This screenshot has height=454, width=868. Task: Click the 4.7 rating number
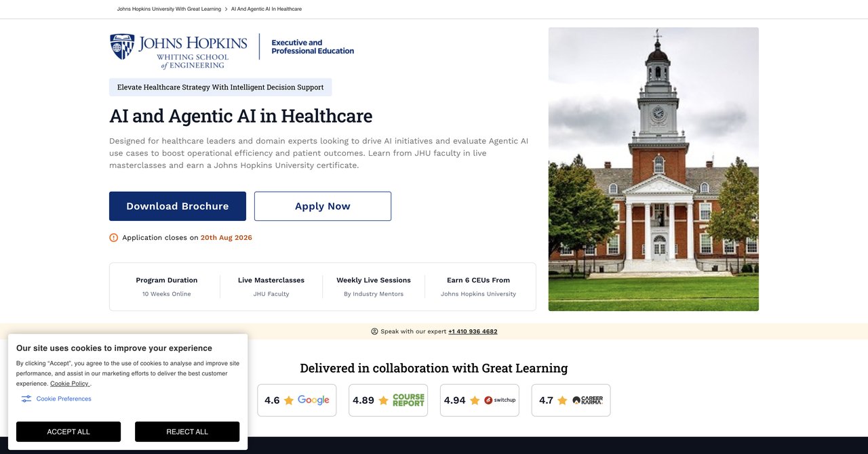546,400
